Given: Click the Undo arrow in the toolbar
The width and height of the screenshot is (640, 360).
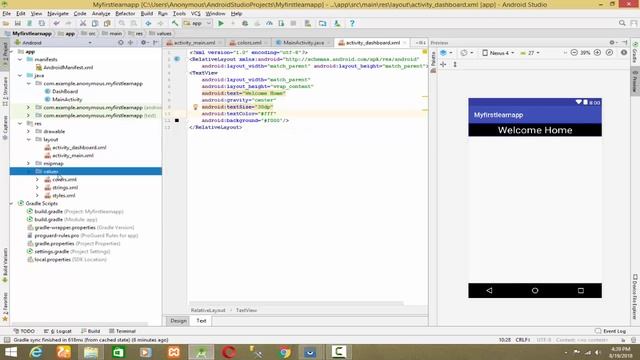Looking at the screenshot, I should (x=56, y=23).
